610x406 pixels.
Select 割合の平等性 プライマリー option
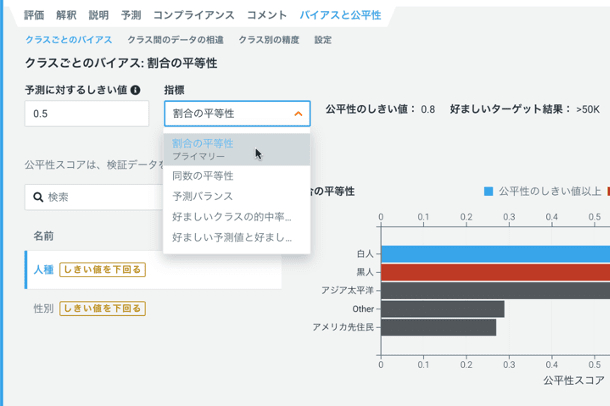click(x=203, y=149)
